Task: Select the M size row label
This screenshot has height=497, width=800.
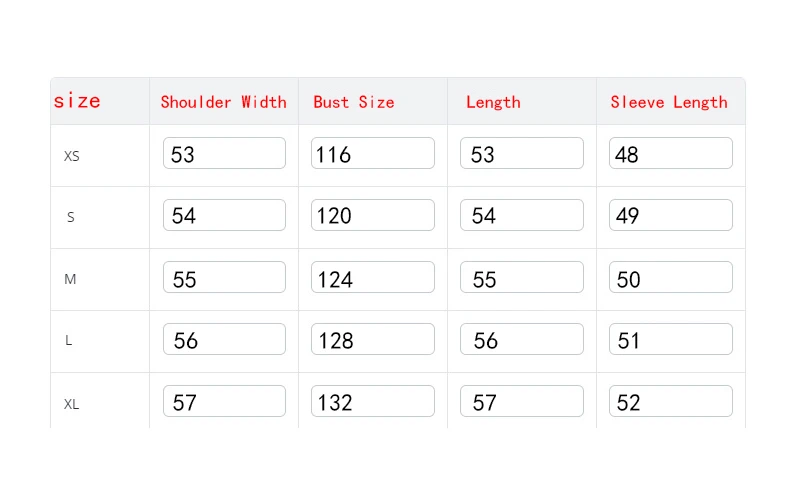Action: pyautogui.click(x=70, y=279)
